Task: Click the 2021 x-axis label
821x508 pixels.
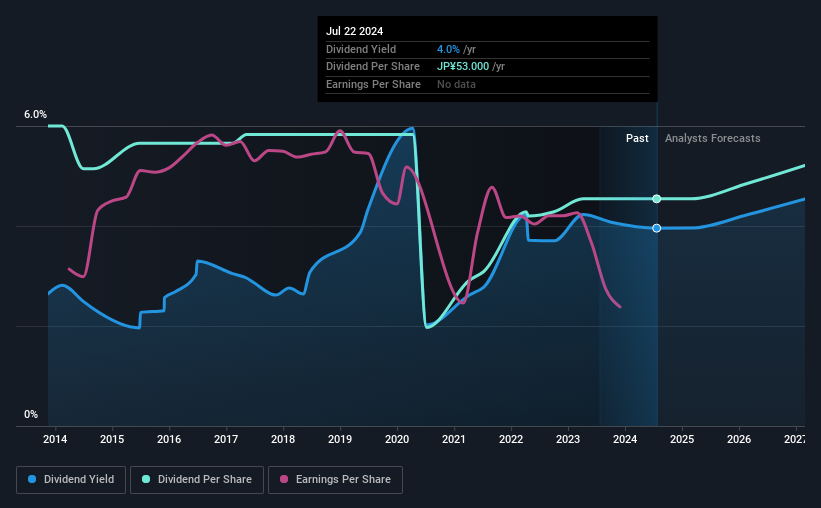Action: (454, 439)
